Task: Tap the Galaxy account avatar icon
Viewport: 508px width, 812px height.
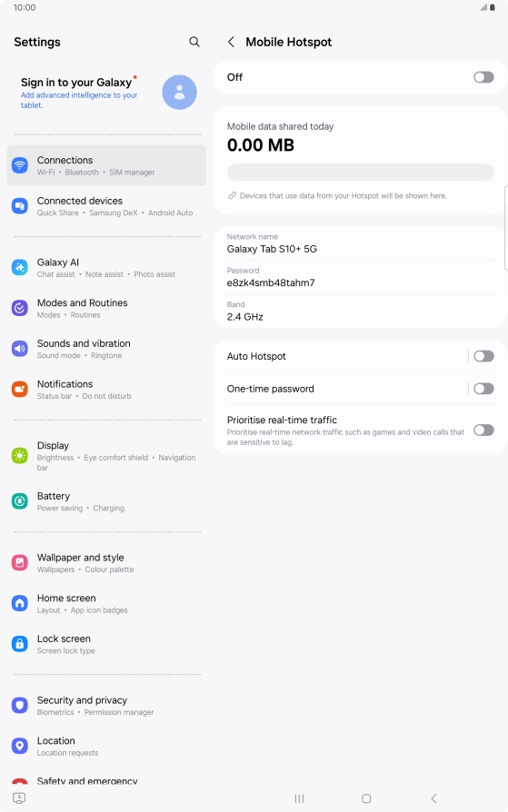Action: click(179, 92)
